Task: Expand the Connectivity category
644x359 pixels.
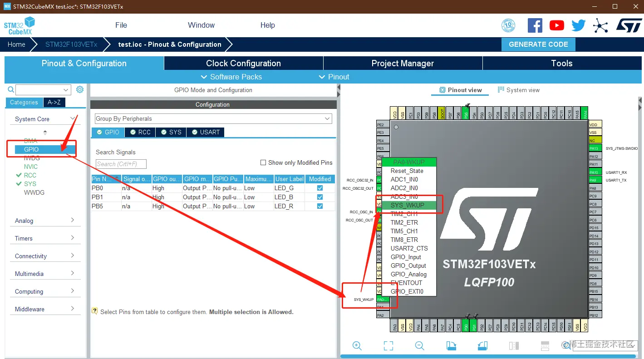Action: tap(45, 256)
